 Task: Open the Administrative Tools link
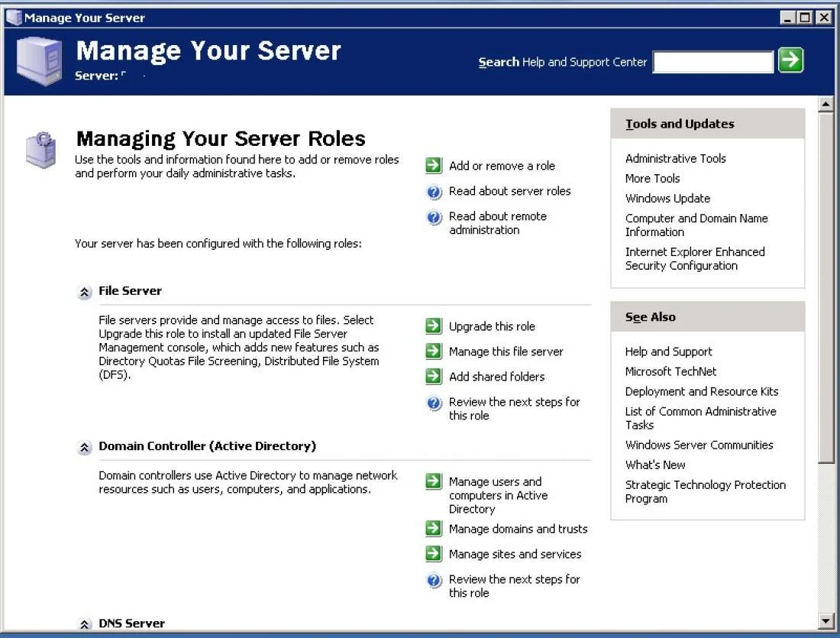[x=675, y=159]
